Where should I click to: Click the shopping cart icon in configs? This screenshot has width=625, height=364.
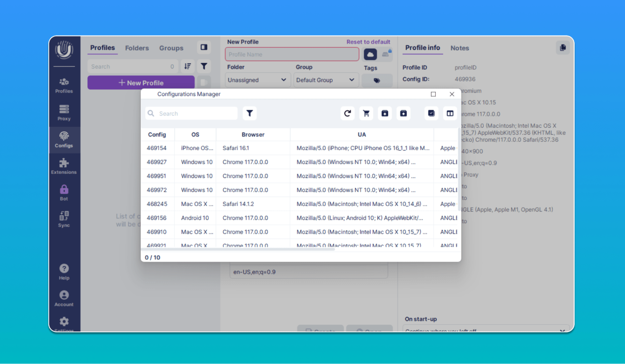(x=367, y=113)
